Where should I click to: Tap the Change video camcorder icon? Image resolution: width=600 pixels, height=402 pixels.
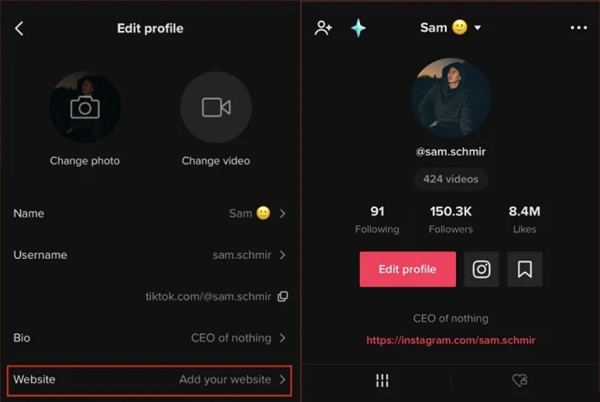click(x=216, y=107)
